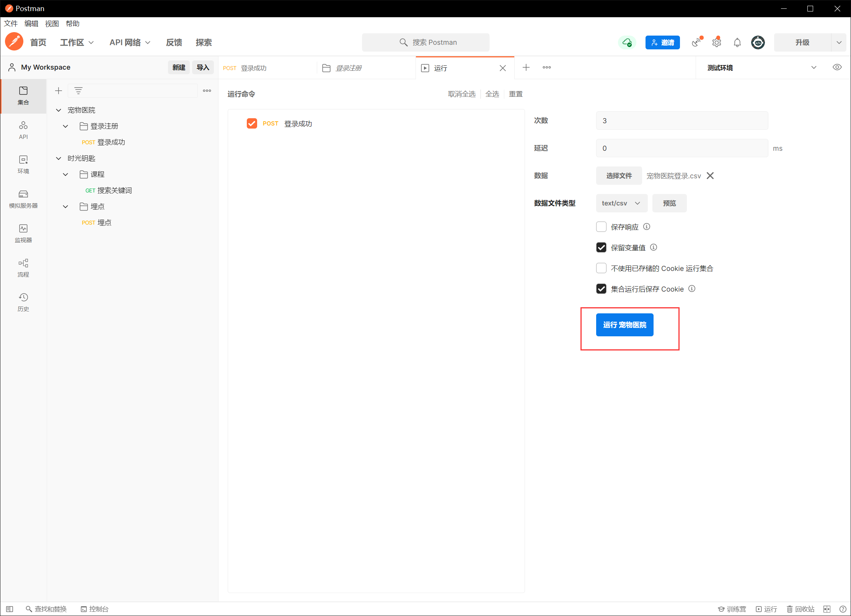This screenshot has height=616, width=851.
Task: Collapse the 宠物医院 collection tree
Action: (59, 110)
